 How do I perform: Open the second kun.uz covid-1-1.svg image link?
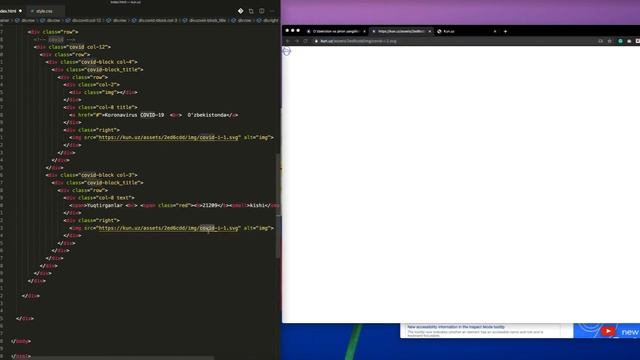tap(169, 228)
